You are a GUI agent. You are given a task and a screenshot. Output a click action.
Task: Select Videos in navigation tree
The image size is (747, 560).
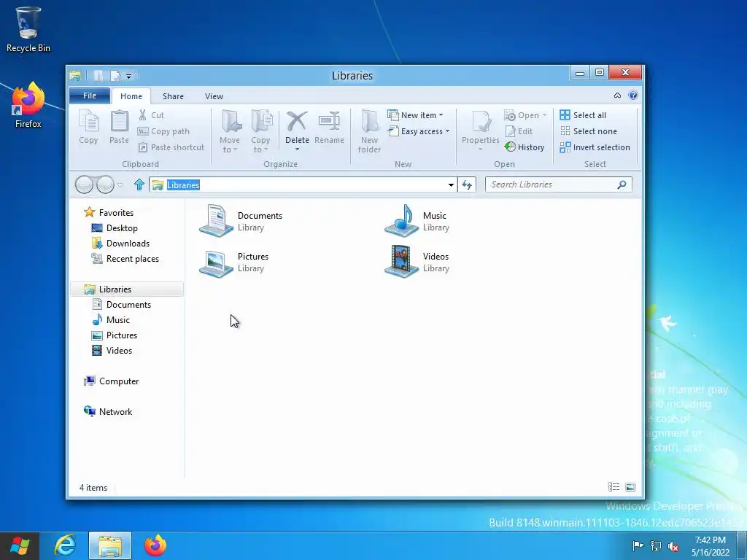[112, 351]
